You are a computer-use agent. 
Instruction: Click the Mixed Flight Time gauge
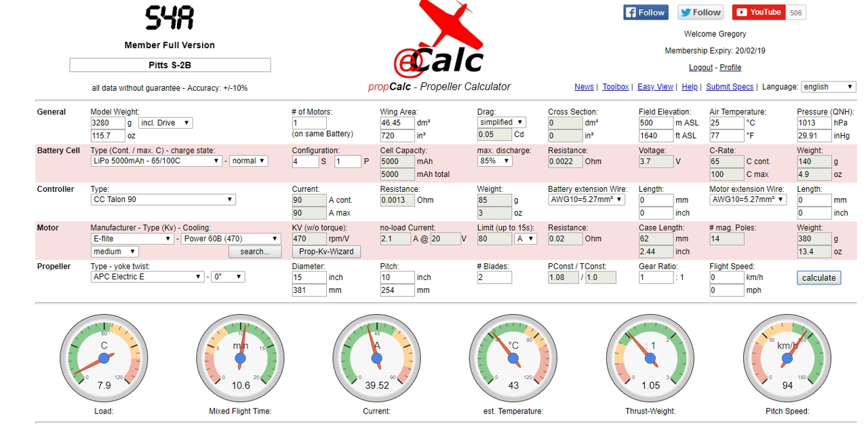[240, 357]
